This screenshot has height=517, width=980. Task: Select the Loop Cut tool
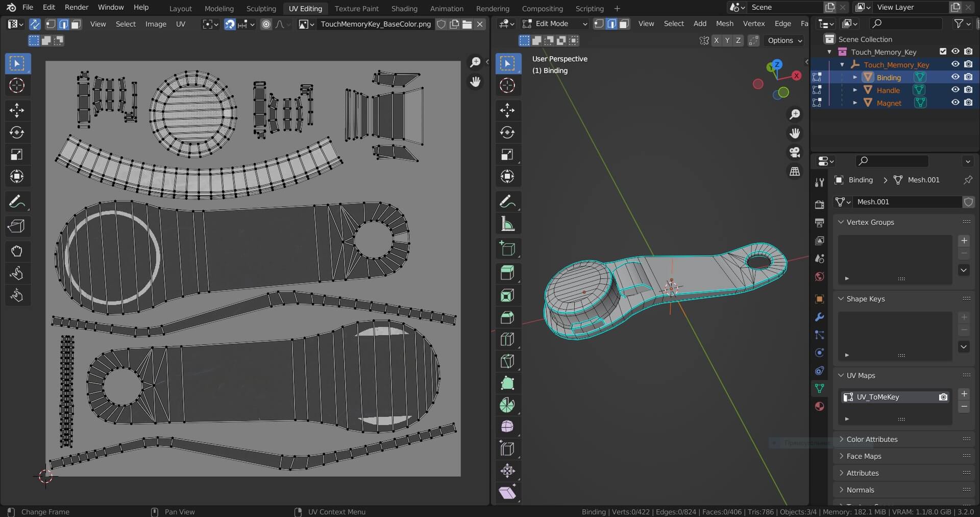[507, 339]
